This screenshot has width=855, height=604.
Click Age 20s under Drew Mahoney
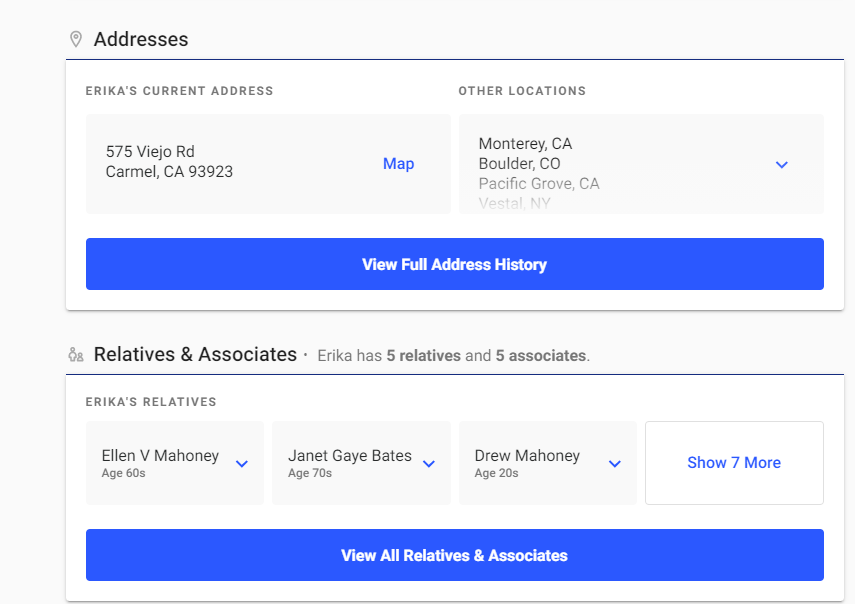click(497, 473)
